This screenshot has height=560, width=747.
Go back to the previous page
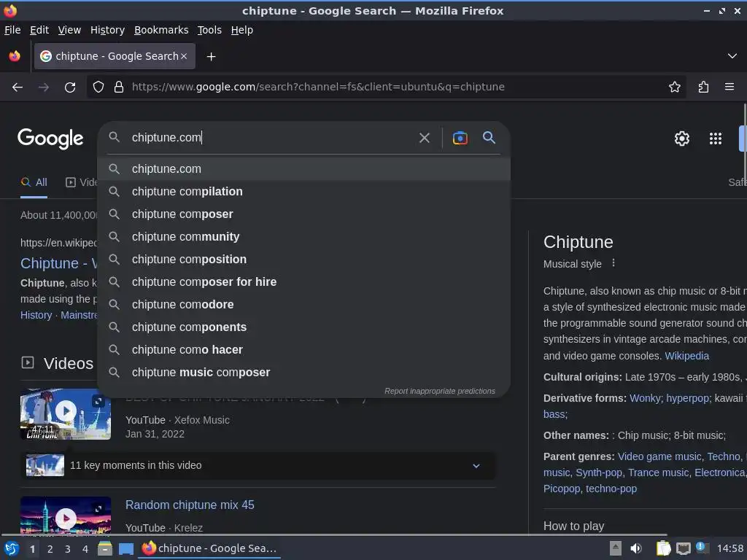click(18, 87)
